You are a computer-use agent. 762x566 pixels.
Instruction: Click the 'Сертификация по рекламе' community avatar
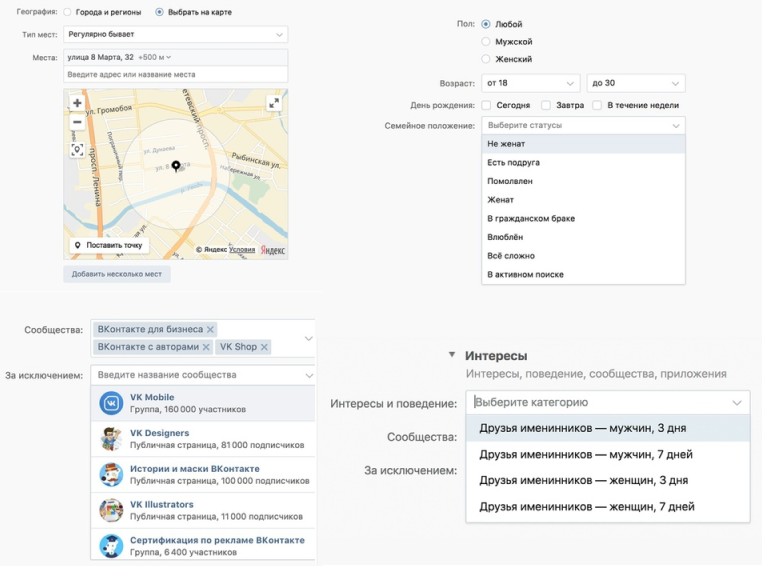(x=111, y=546)
